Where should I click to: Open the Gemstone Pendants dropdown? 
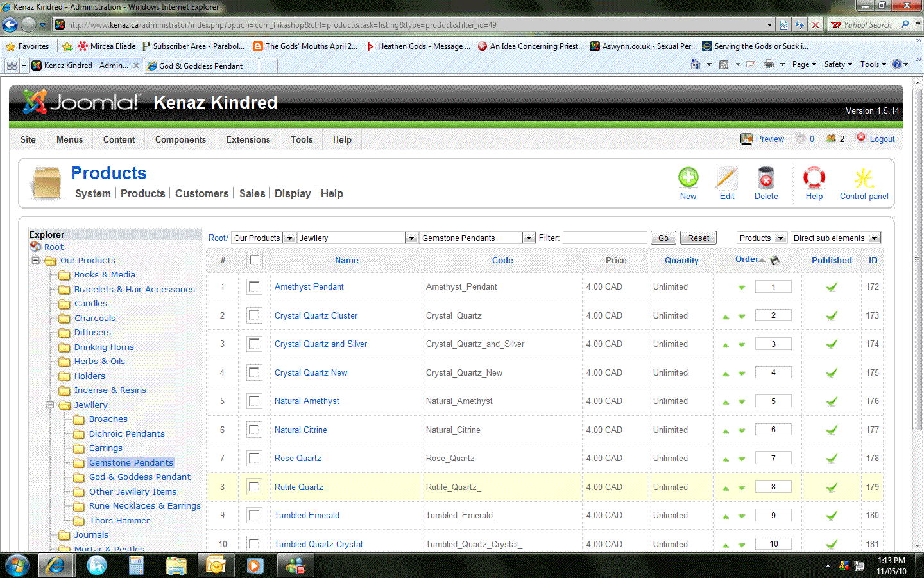point(477,238)
